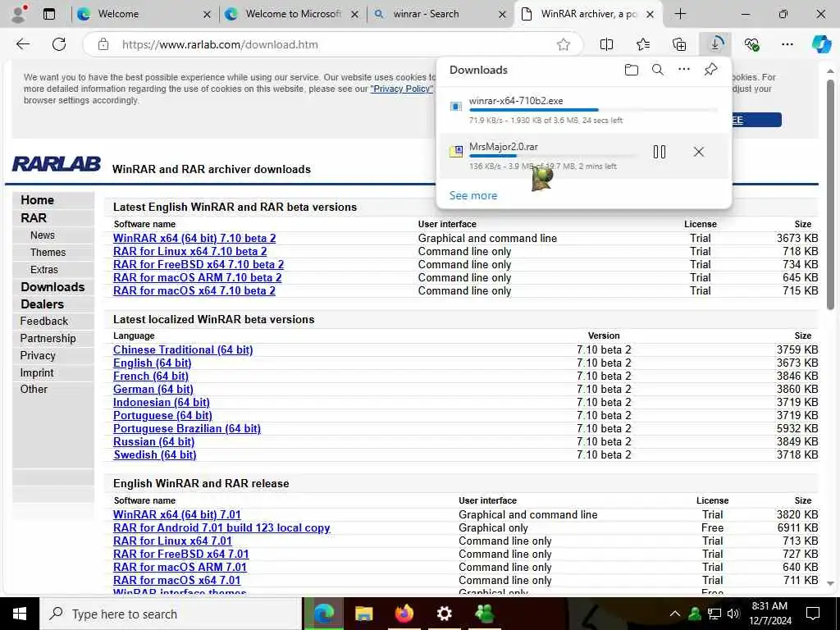Open the Privacy Policy link
840x630 pixels.
click(x=400, y=89)
